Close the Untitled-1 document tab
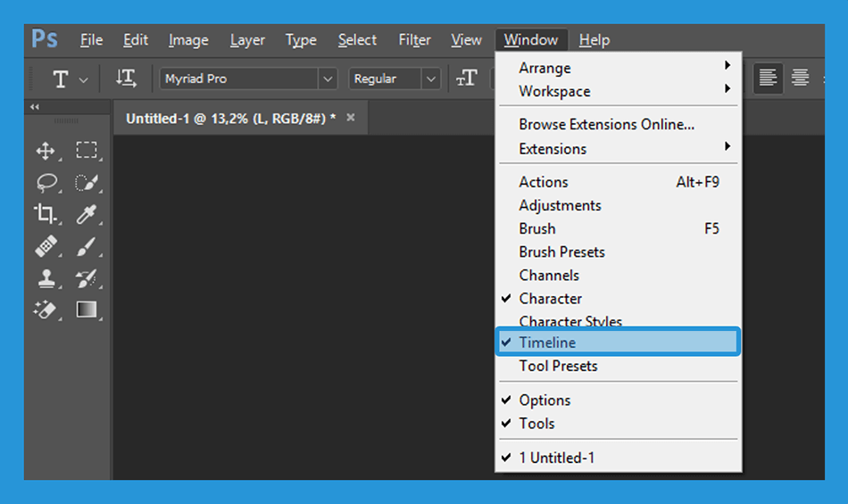The height and width of the screenshot is (504, 848). [x=351, y=117]
